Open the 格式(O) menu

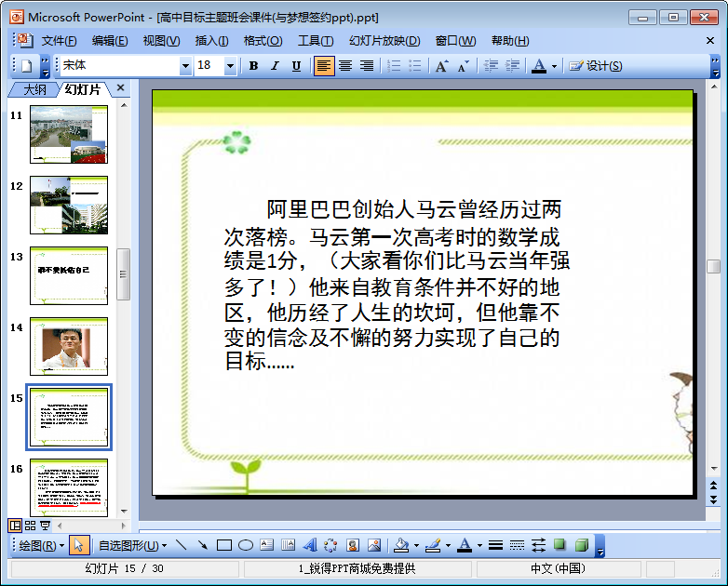[x=263, y=41]
